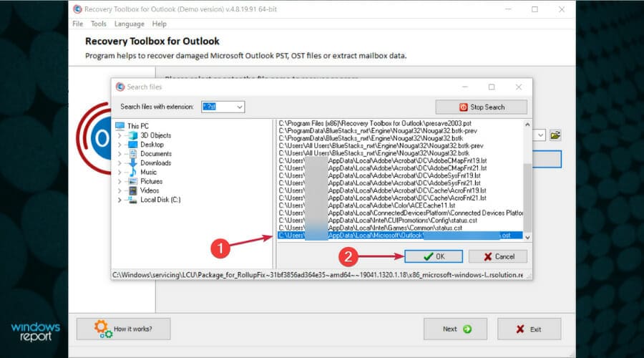The image size is (644, 358).
Task: Open the file extension dropdown
Action: coord(239,107)
